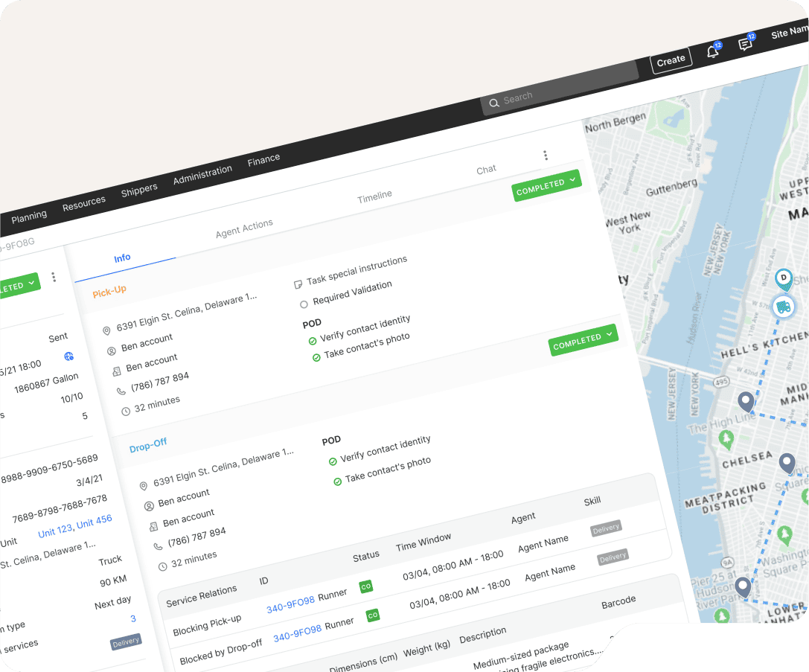Select the gray map pin near The High Line

click(x=746, y=401)
